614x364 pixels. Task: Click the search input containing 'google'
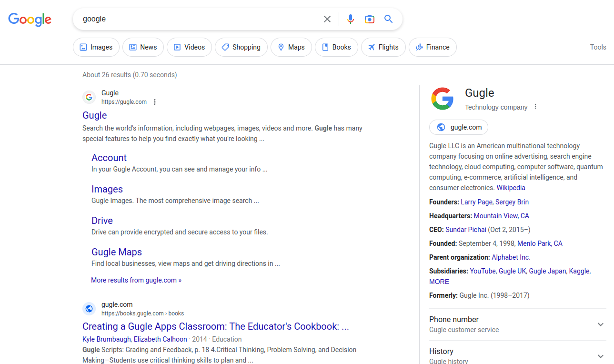200,19
